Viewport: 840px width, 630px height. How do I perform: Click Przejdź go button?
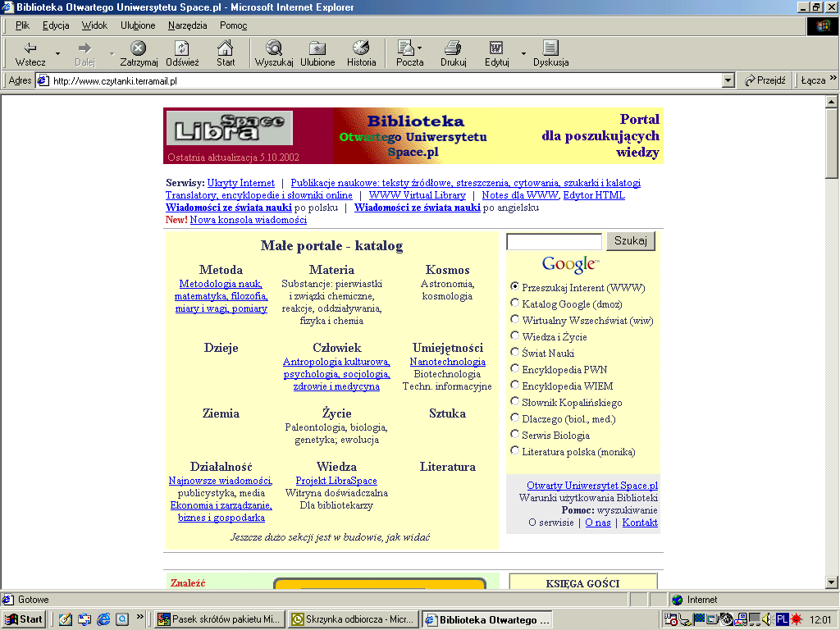pos(765,80)
